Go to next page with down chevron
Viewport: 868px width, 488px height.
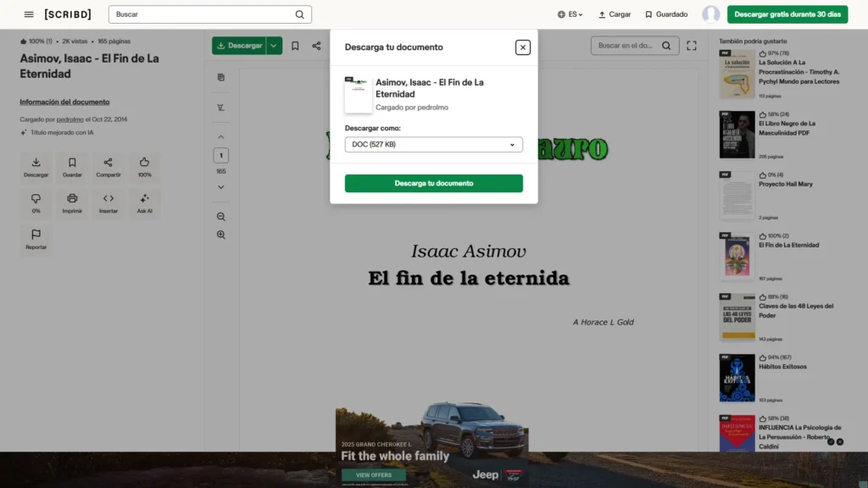pos(221,187)
